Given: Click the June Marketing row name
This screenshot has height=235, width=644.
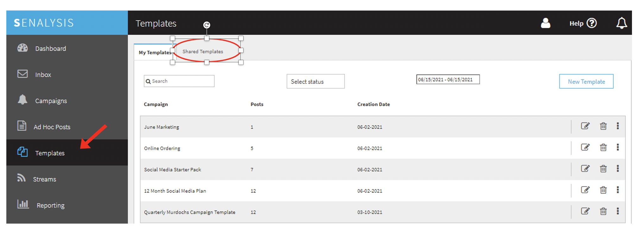Looking at the screenshot, I should 161,127.
